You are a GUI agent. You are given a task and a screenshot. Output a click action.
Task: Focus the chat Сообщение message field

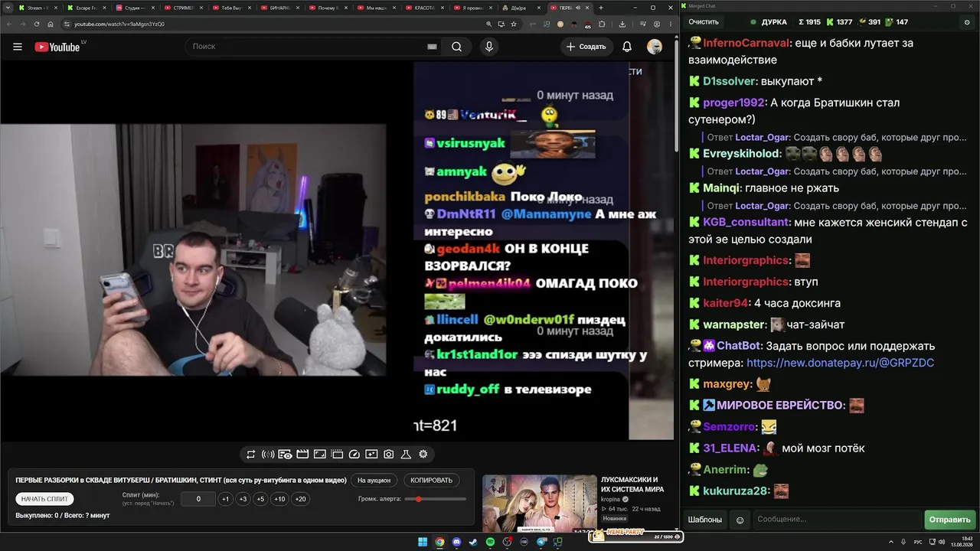838,520
